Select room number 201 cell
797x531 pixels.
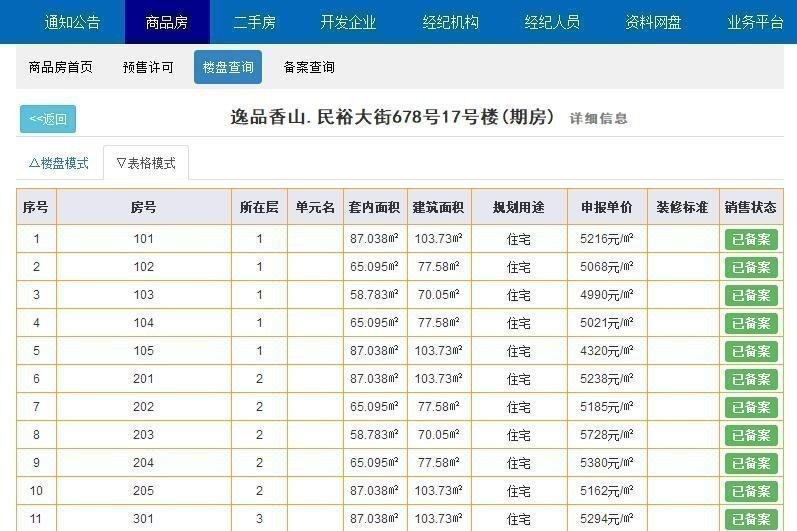143,379
